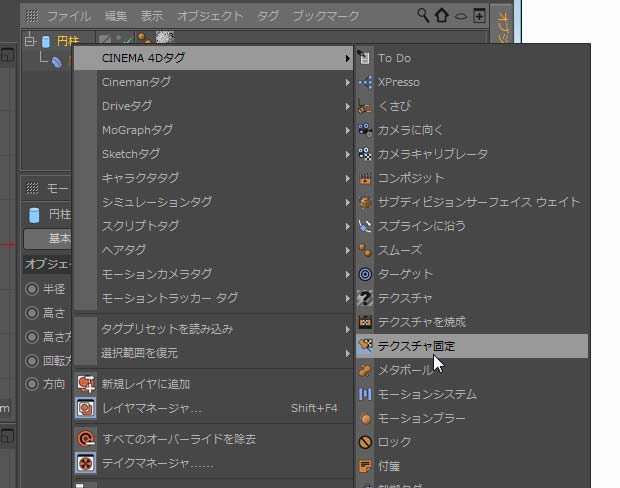
Task: Select the To Do tag icon
Action: pyautogui.click(x=365, y=58)
